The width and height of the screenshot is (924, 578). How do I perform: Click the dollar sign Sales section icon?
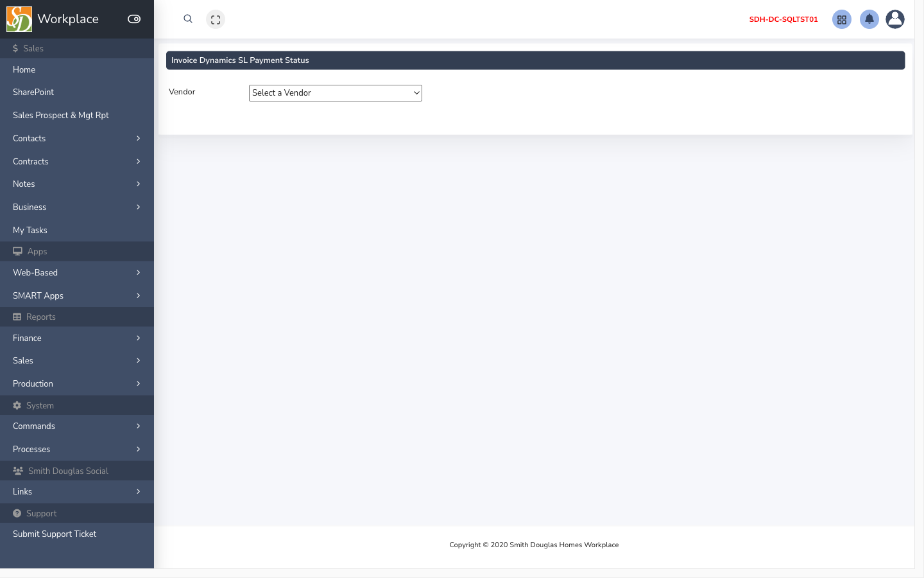click(15, 48)
